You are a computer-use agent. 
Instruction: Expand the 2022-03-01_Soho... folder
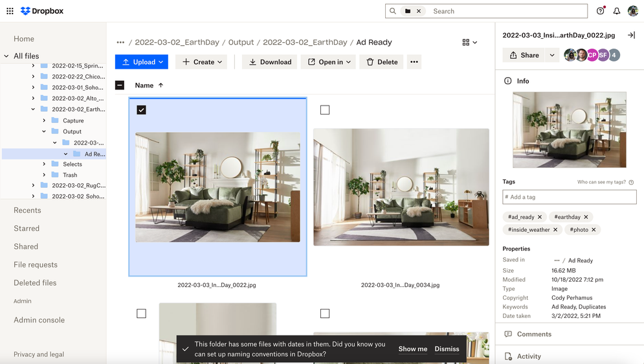pyautogui.click(x=33, y=87)
